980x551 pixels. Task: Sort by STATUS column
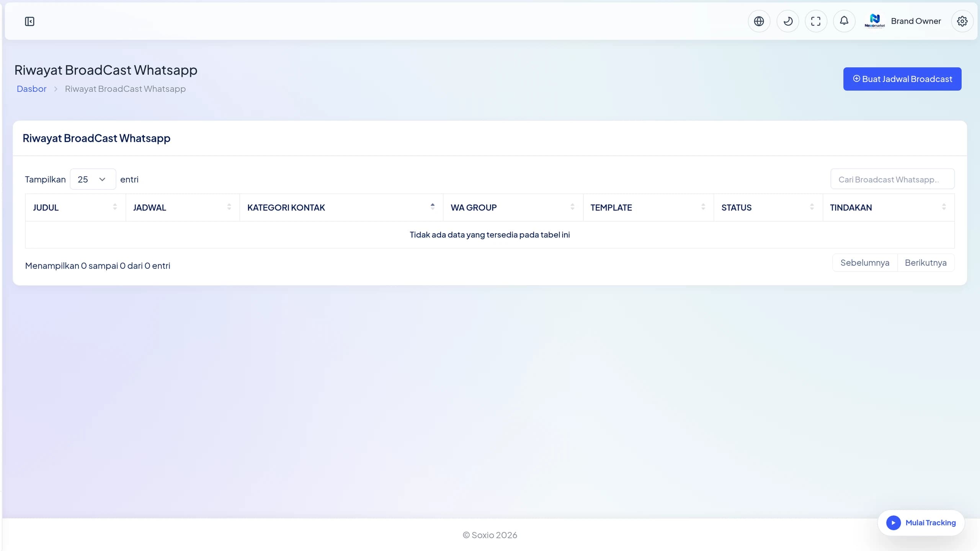coord(768,207)
